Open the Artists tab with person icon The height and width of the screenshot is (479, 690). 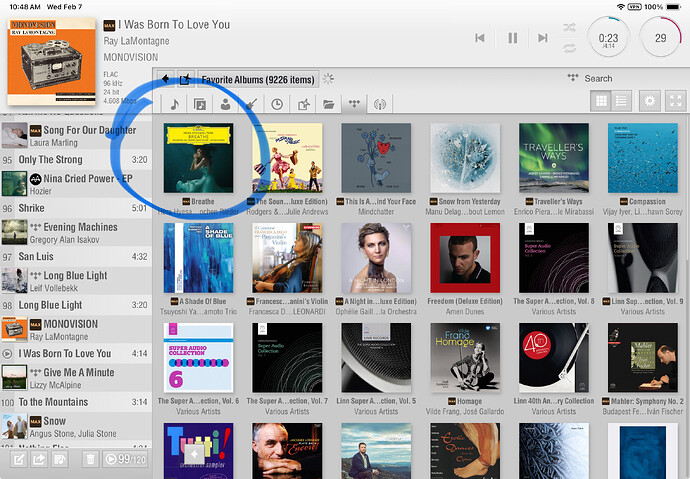pyautogui.click(x=225, y=104)
